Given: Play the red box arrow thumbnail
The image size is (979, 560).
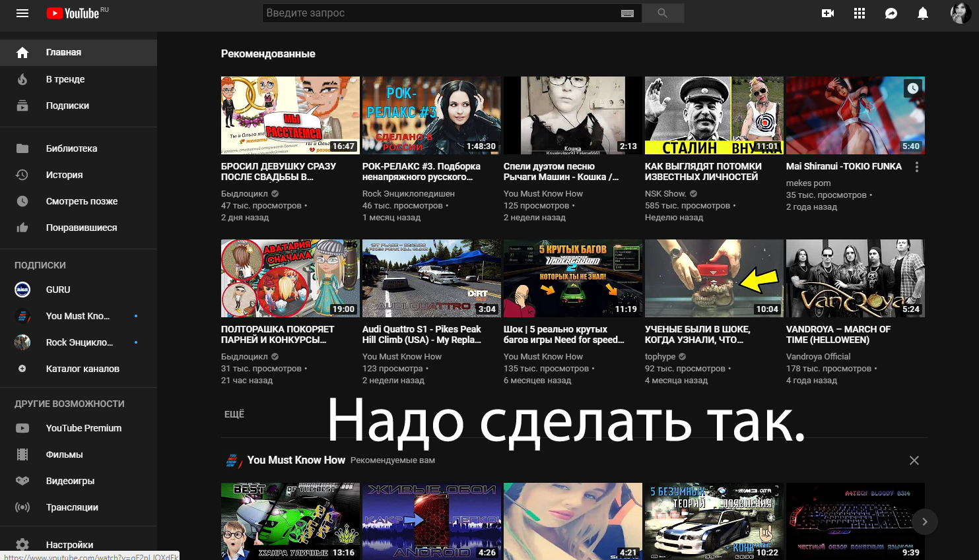Looking at the screenshot, I should (x=714, y=278).
